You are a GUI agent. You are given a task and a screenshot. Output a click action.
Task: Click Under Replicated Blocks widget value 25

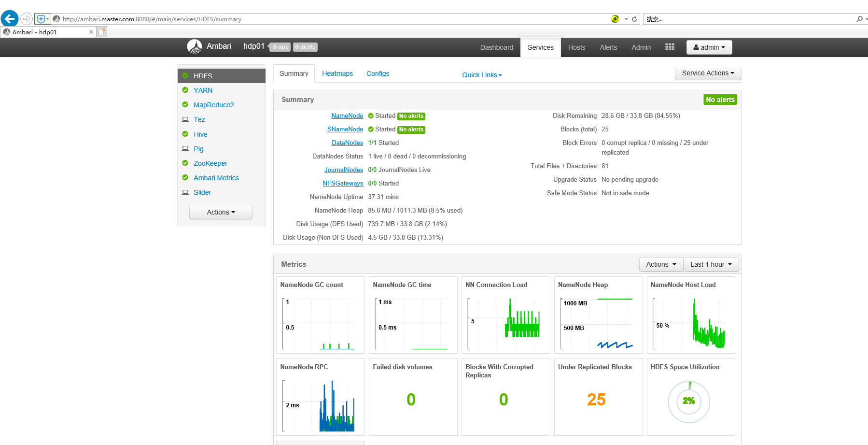click(x=596, y=400)
